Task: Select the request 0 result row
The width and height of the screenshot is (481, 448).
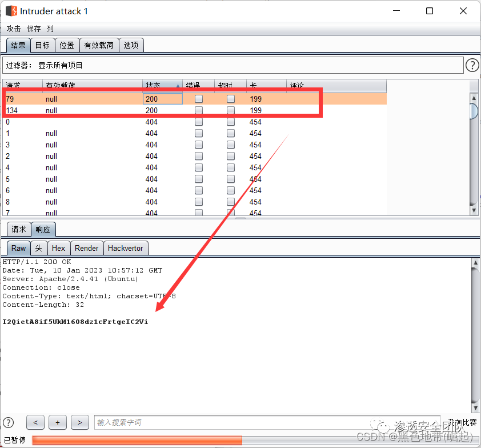Action: click(x=195, y=122)
